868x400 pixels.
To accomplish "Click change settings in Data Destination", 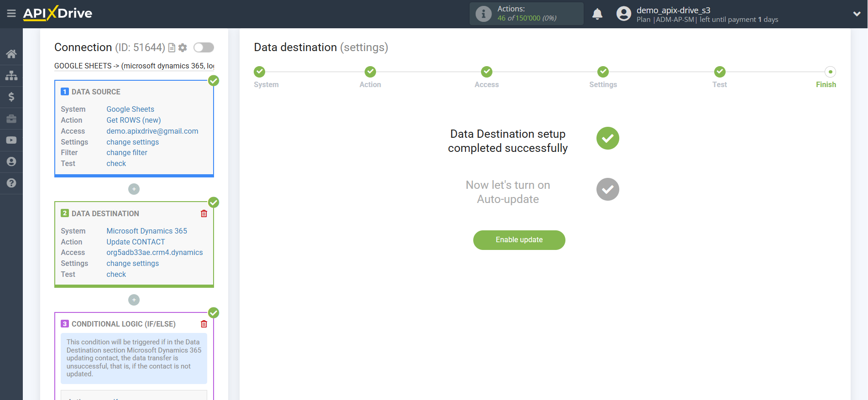I will click(132, 263).
